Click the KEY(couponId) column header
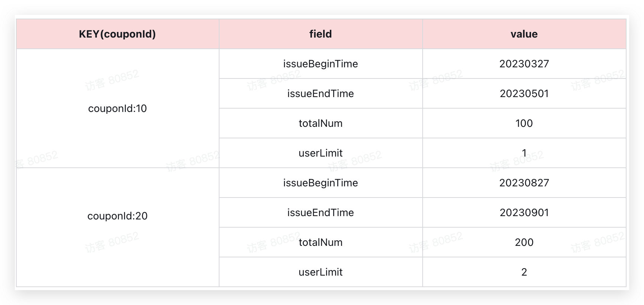 coord(117,34)
